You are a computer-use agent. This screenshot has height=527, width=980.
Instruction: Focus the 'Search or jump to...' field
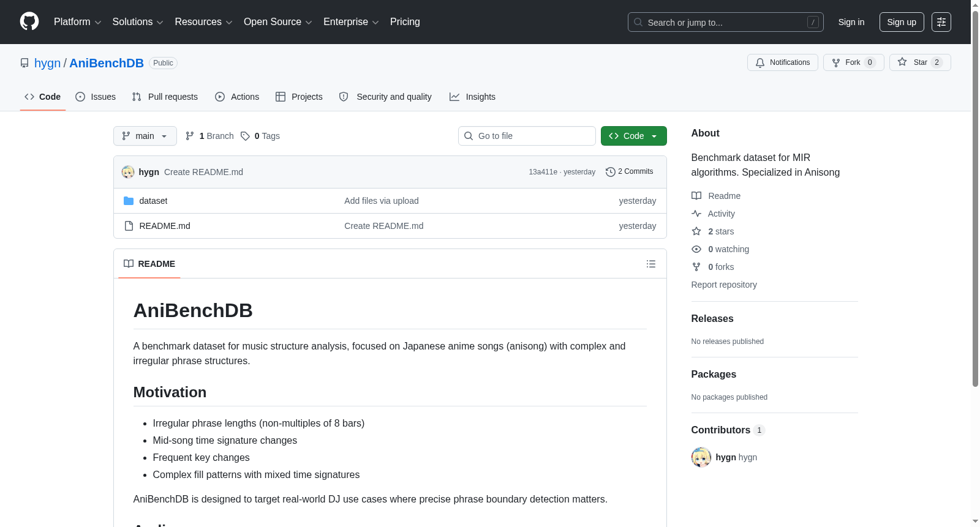[726, 22]
